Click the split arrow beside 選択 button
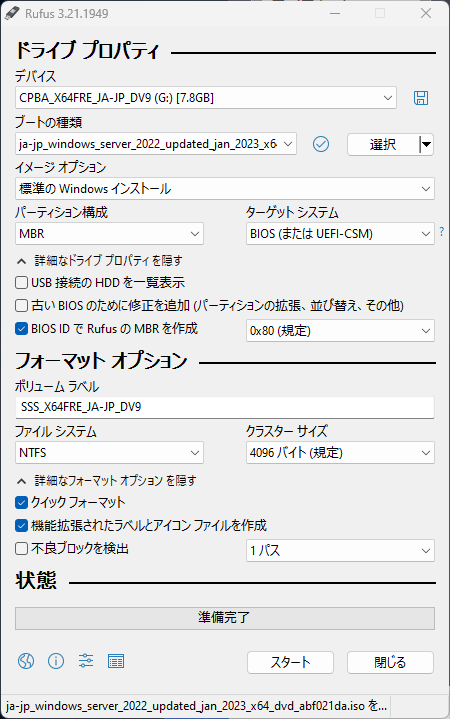Viewport: 450px width, 719px height. [426, 145]
